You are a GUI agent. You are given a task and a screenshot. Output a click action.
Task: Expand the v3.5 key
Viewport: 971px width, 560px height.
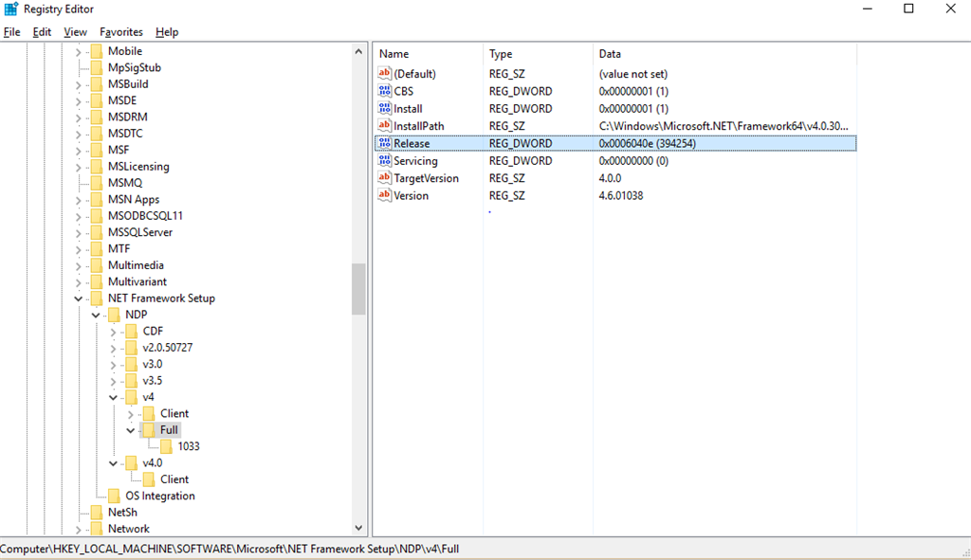point(114,381)
